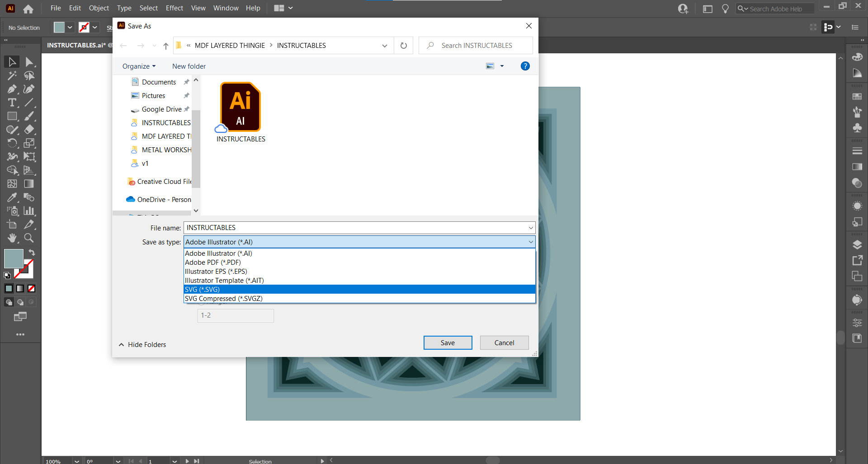
Task: Open the workspace switcher dropdown
Action: 291,8
